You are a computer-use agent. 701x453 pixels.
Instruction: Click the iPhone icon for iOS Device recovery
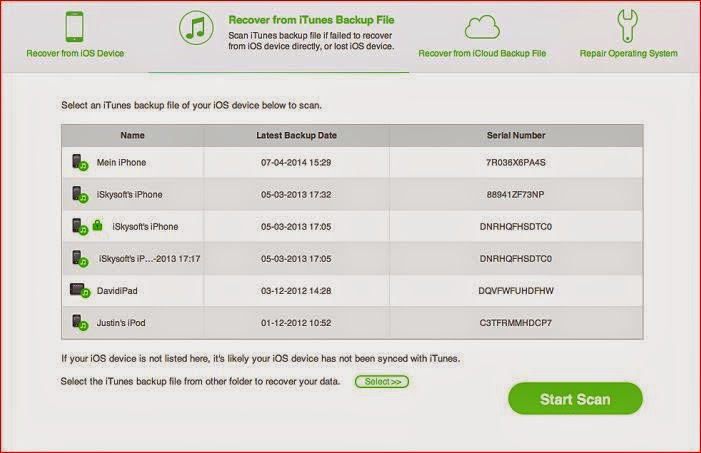74,26
